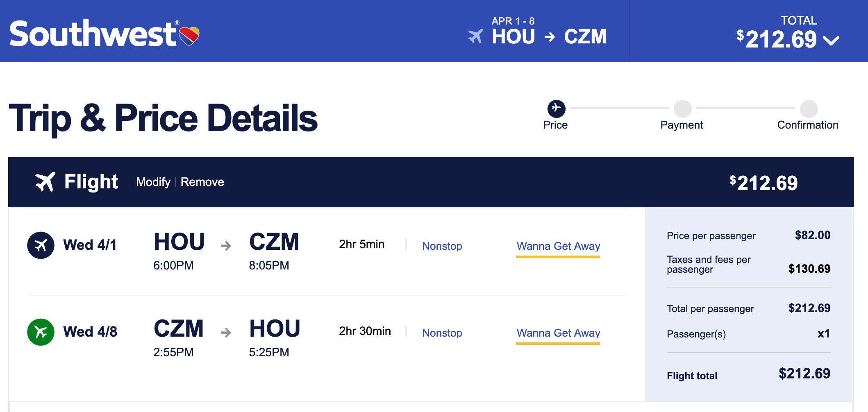Remove the flight from the trip
This screenshot has height=412, width=868.
[202, 182]
